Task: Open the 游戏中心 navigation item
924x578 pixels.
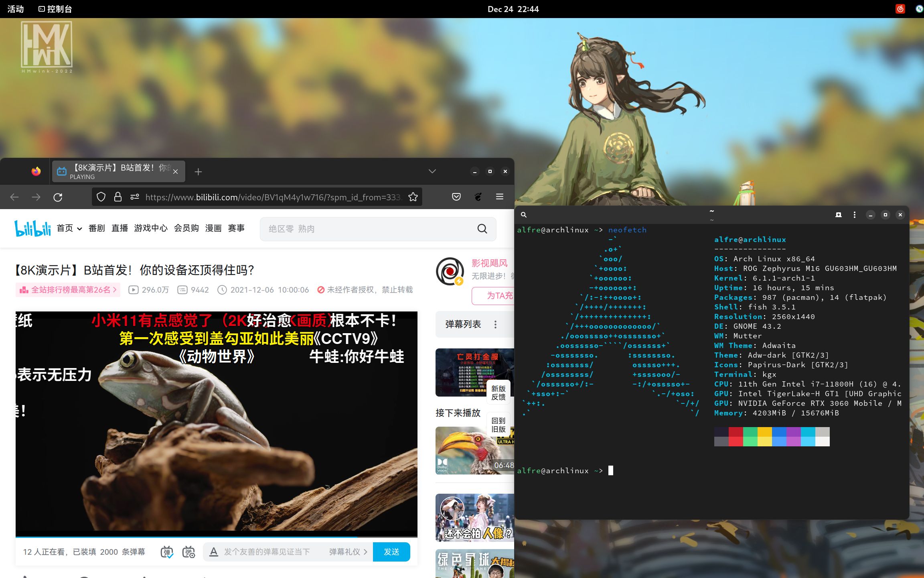Action: click(x=151, y=228)
